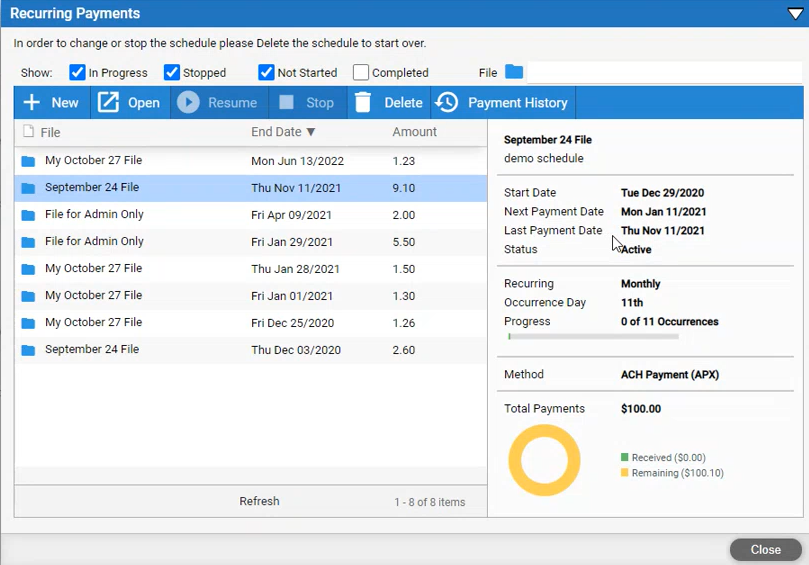Click folder icon of Fri Jan 01/2021 row
809x565 pixels.
(x=28, y=296)
